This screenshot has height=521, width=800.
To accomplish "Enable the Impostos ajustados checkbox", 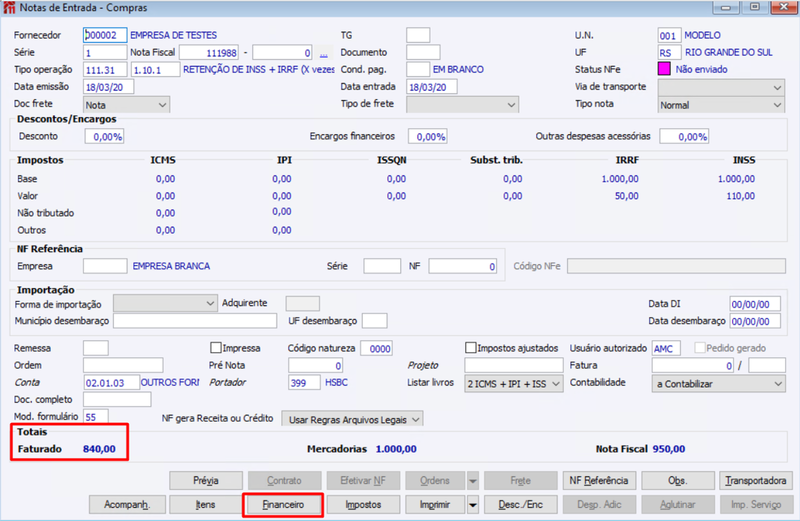I will (470, 348).
